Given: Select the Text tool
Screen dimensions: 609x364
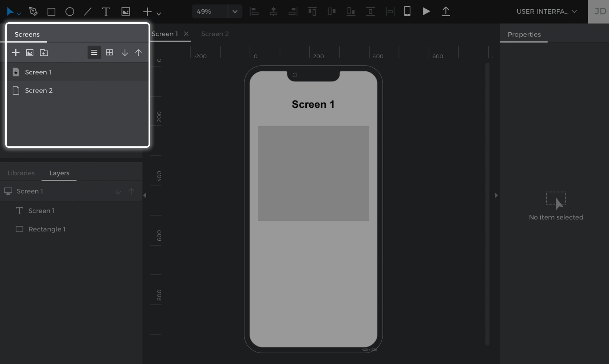Looking at the screenshot, I should 106,12.
